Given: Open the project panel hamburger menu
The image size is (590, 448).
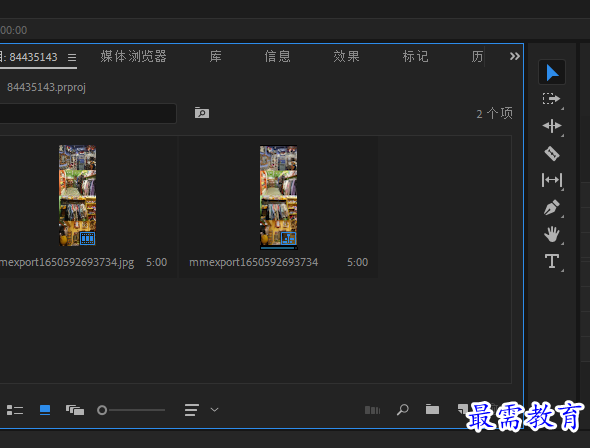Looking at the screenshot, I should point(72,57).
